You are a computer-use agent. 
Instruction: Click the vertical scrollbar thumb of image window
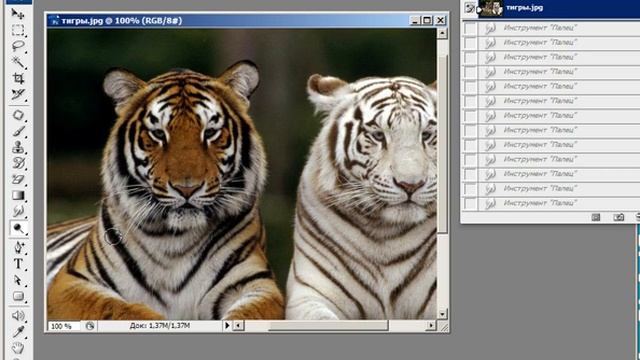442,143
